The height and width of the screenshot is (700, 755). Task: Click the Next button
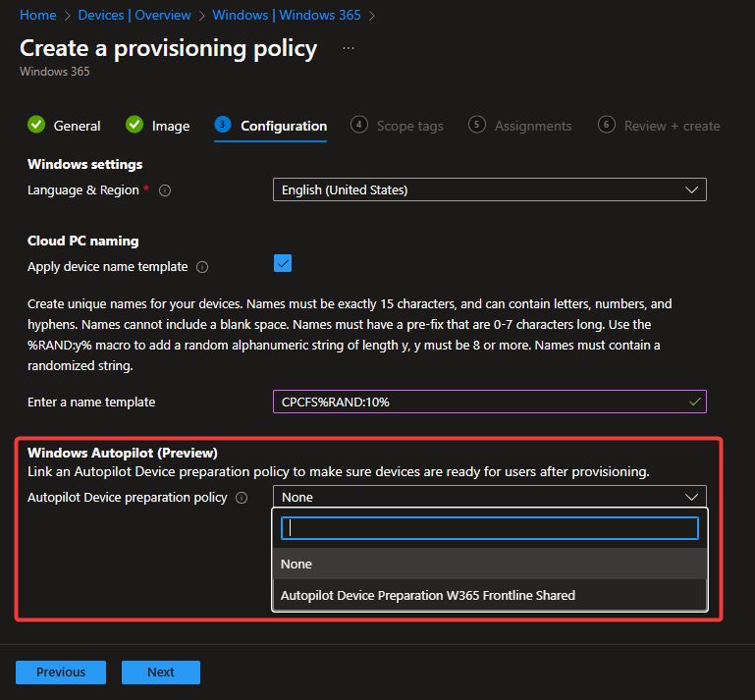pyautogui.click(x=161, y=673)
